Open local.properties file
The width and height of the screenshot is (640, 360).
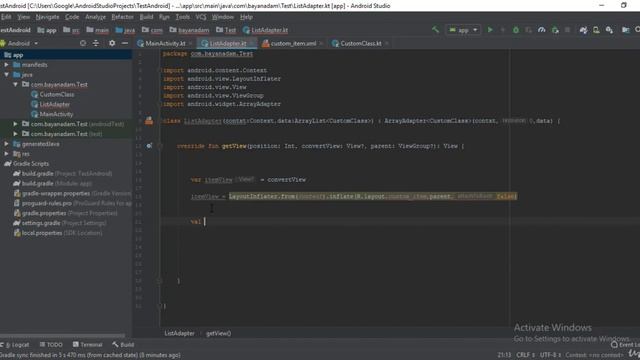pos(58,233)
